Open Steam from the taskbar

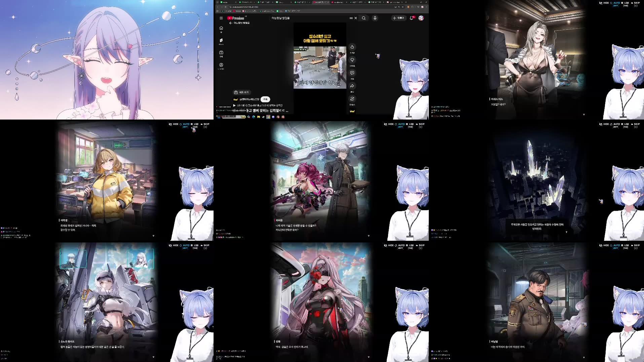pos(263,117)
